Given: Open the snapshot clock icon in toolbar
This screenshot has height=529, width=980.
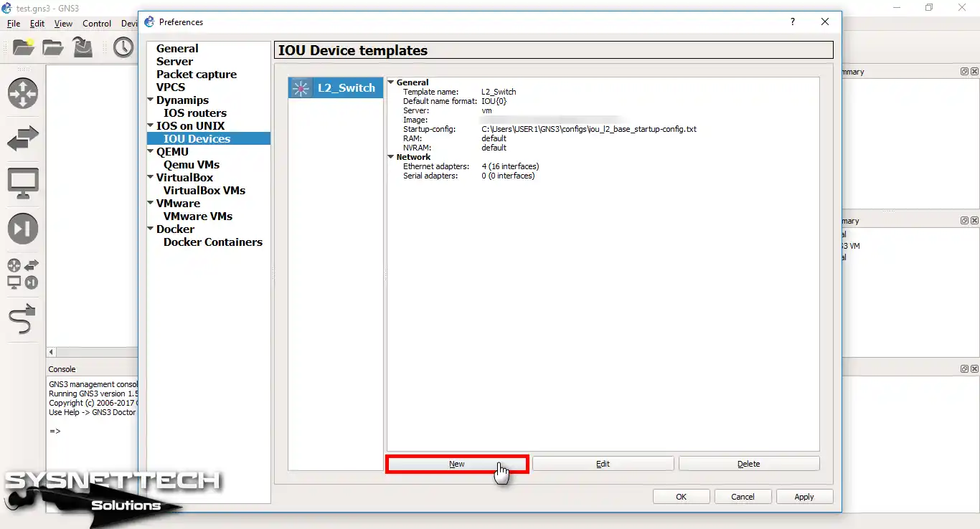Looking at the screenshot, I should click(x=123, y=48).
